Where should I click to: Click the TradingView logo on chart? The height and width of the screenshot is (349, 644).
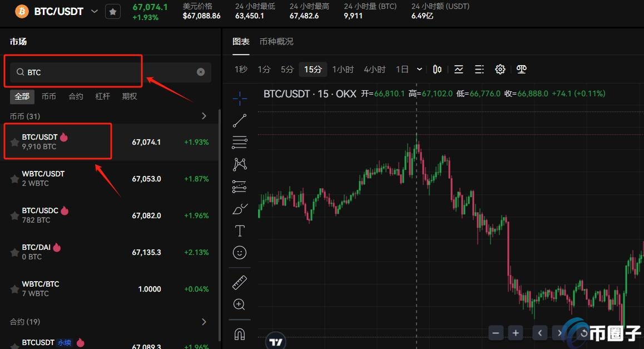pos(276,341)
